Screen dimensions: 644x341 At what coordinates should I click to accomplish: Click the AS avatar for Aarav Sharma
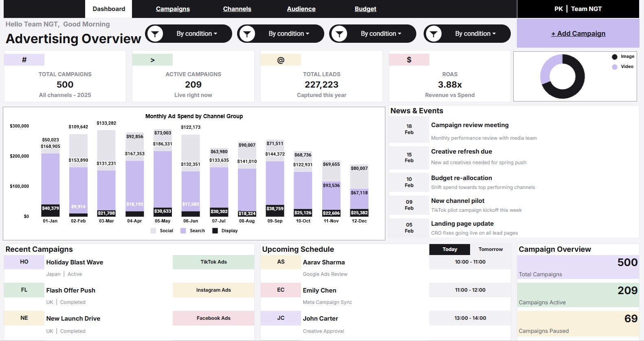pyautogui.click(x=281, y=262)
